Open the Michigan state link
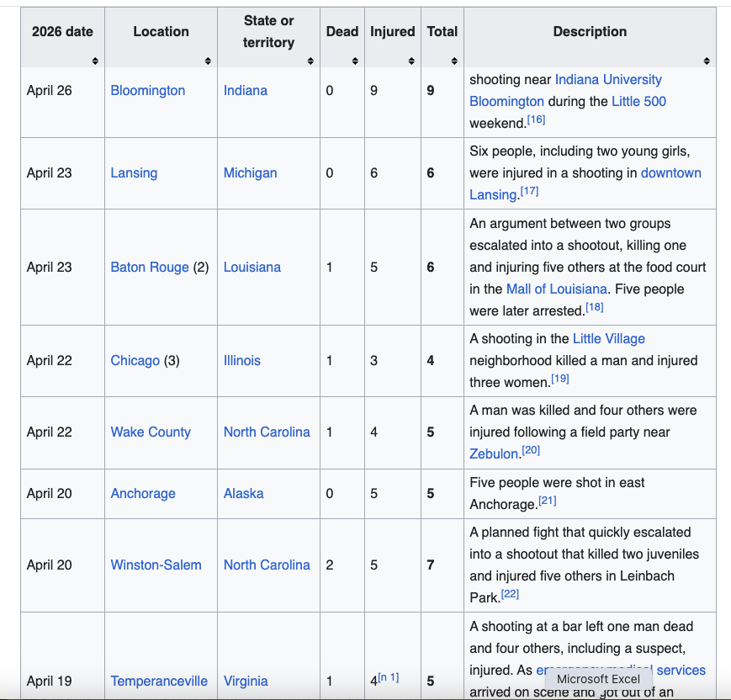 click(x=251, y=173)
